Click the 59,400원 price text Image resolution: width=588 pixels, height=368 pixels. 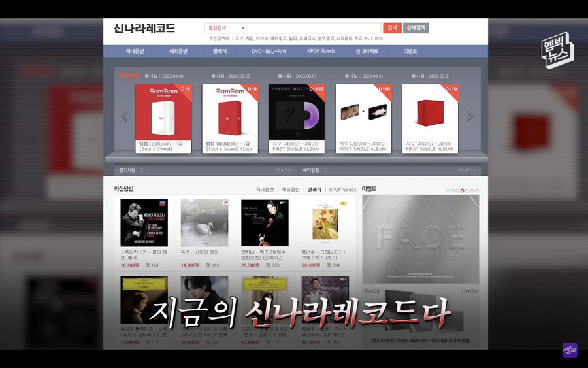(x=311, y=265)
